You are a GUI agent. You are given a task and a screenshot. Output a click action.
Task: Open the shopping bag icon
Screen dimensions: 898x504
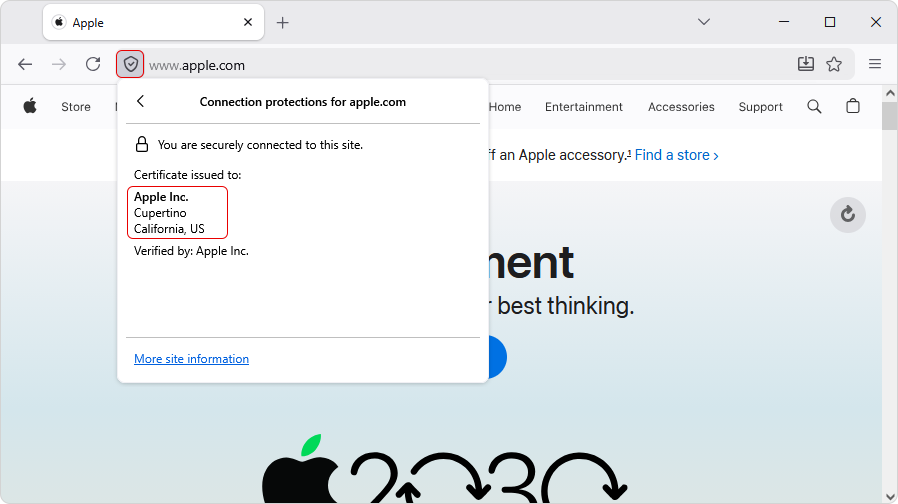[x=853, y=106]
